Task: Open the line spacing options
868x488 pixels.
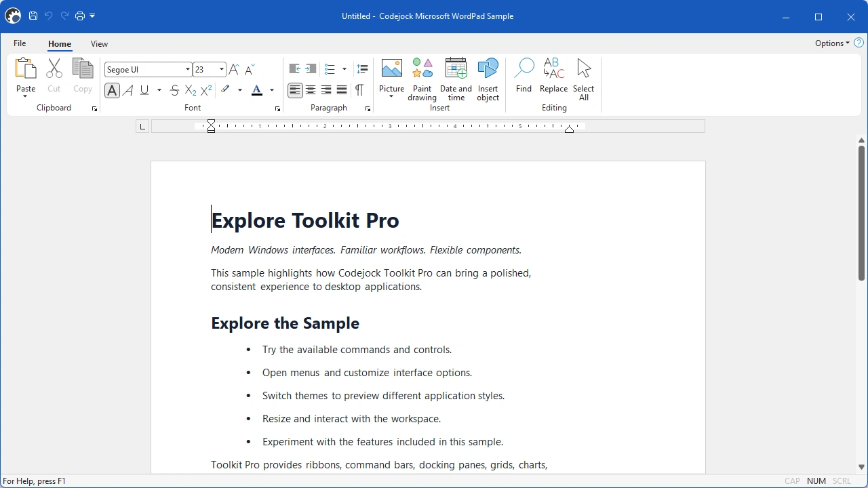Action: (362, 69)
